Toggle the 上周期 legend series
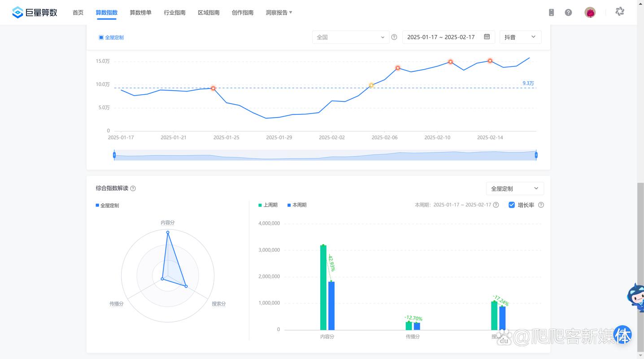 click(268, 205)
